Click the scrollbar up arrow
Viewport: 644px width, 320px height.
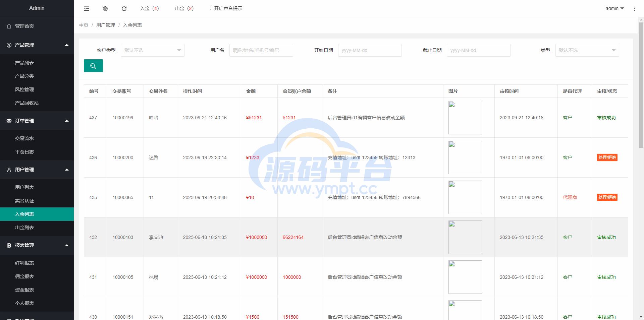641,20
